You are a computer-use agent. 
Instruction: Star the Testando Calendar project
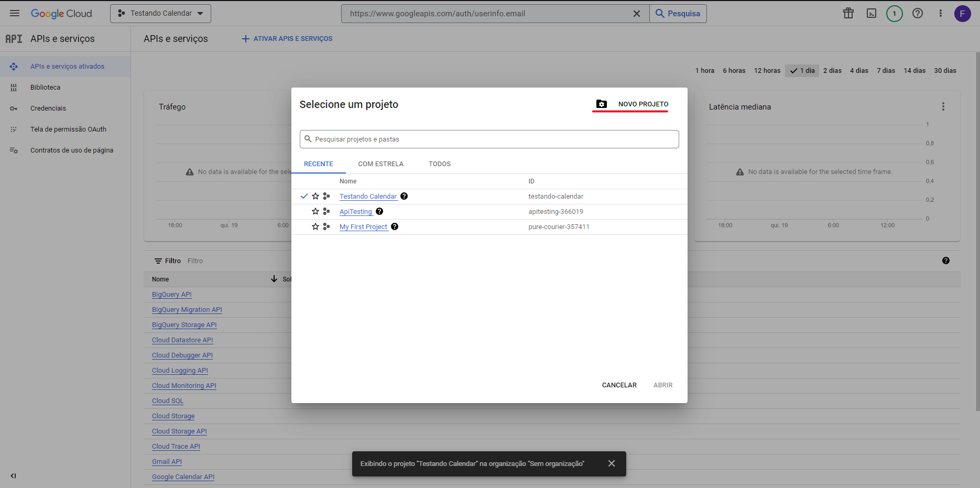[315, 196]
